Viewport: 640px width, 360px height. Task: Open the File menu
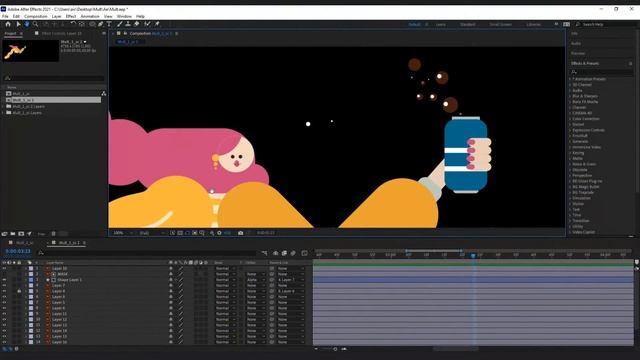(5, 16)
